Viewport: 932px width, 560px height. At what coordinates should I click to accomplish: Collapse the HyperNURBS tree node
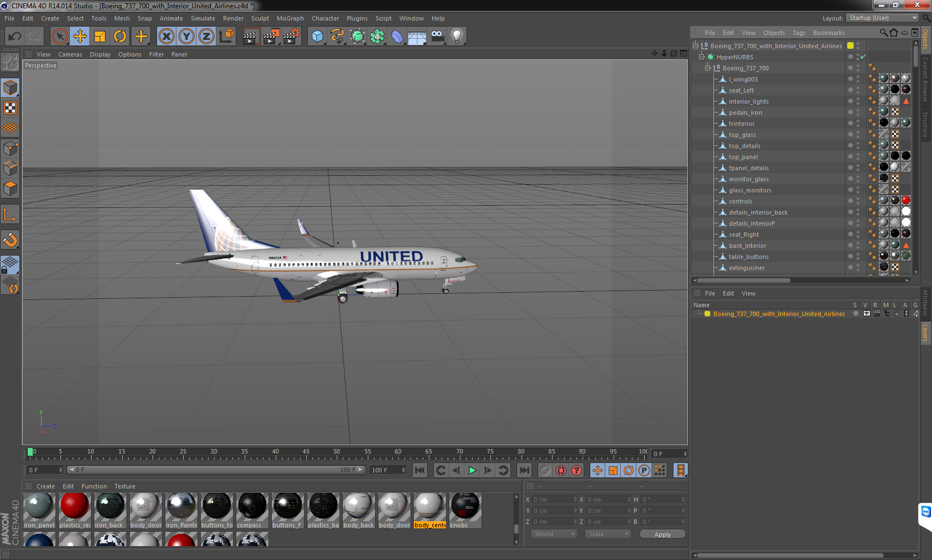pyautogui.click(x=702, y=57)
